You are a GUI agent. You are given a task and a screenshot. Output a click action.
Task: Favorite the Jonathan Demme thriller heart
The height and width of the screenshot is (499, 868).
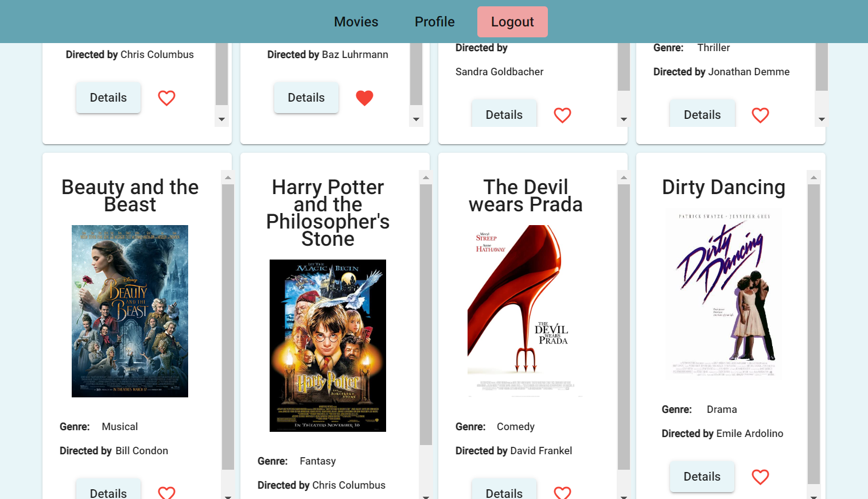[760, 115]
